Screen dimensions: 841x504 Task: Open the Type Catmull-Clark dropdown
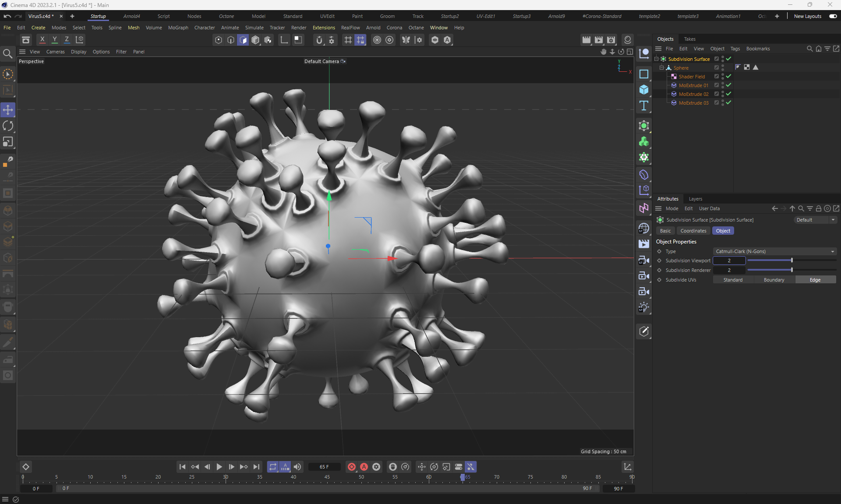point(774,251)
